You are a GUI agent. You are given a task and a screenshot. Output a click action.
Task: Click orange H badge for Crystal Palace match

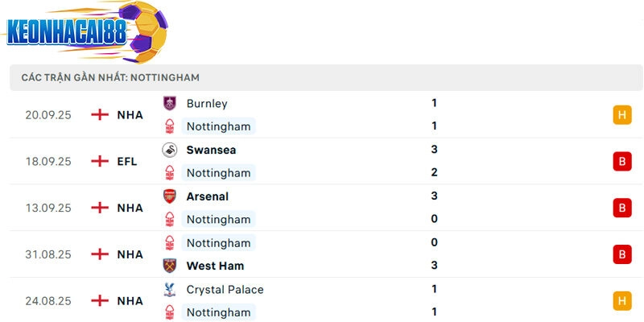621,301
